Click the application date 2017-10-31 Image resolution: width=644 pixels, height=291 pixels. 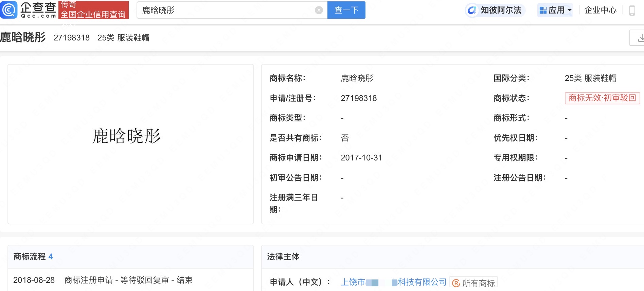[361, 158]
